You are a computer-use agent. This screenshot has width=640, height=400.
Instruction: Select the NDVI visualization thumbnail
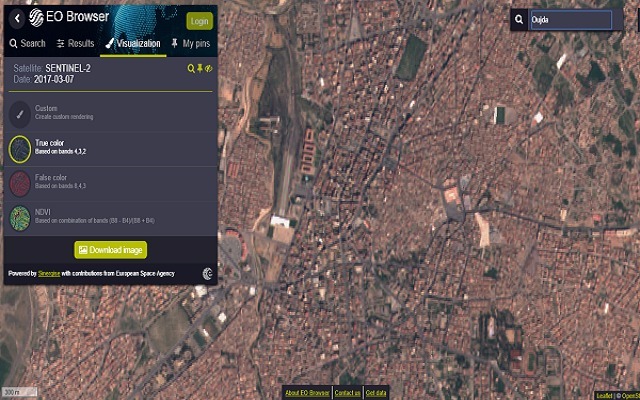click(x=20, y=218)
